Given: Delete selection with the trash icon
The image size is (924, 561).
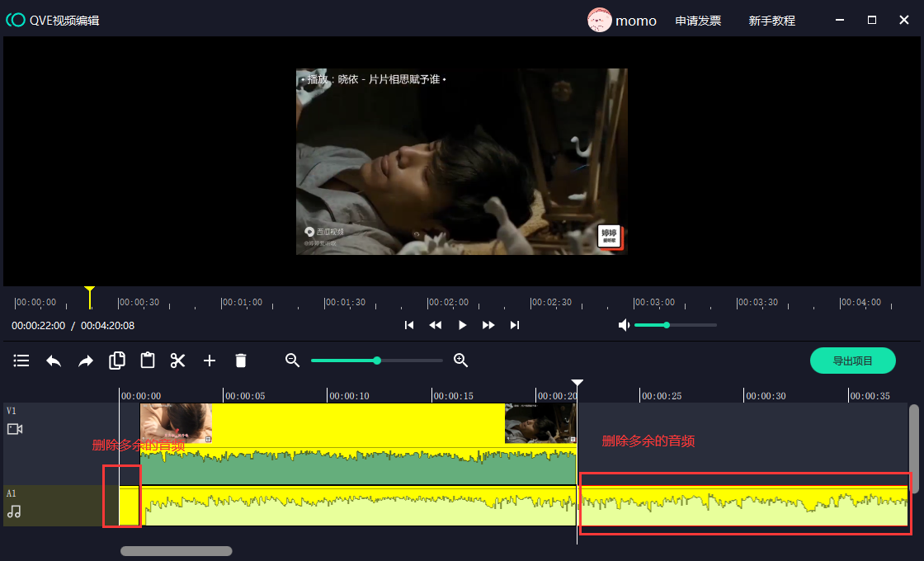Looking at the screenshot, I should click(241, 361).
